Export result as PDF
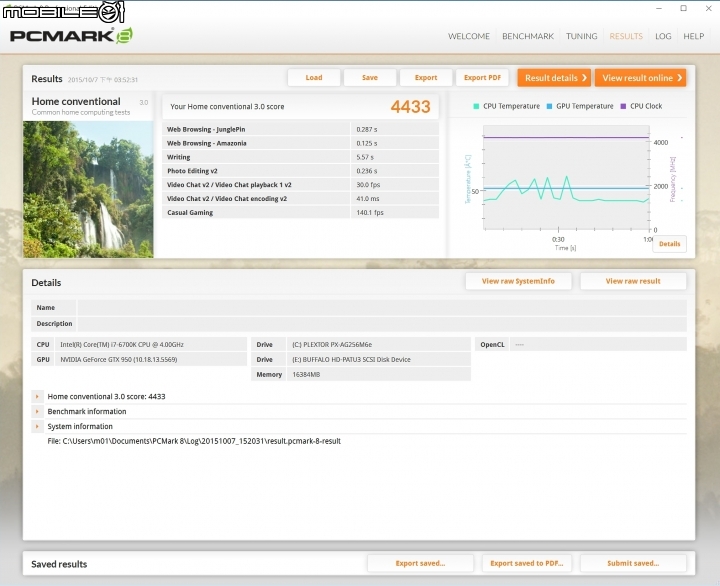Image resolution: width=720 pixels, height=586 pixels. [x=482, y=78]
